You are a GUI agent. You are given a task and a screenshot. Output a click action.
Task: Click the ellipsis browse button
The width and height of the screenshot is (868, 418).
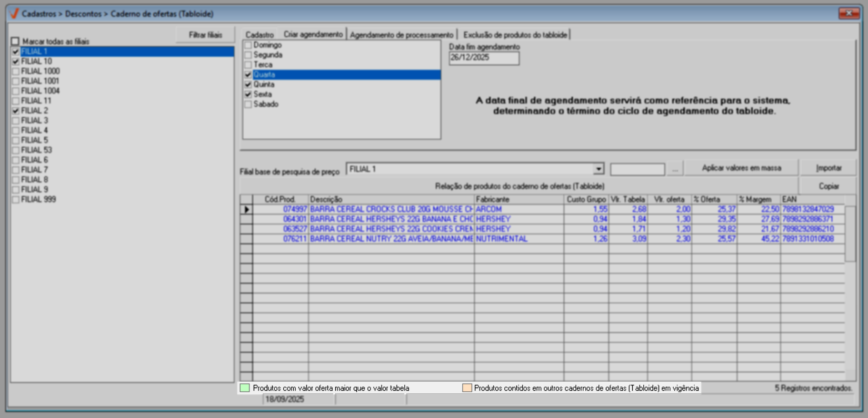(675, 169)
